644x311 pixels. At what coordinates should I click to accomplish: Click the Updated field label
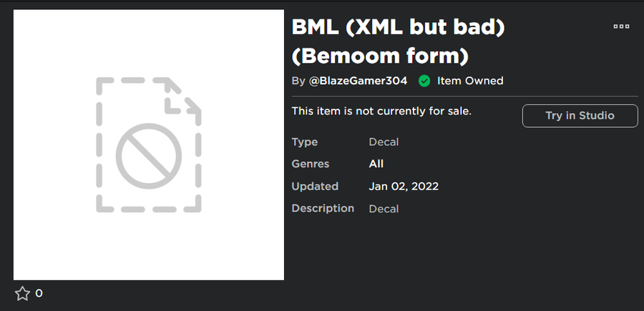coord(315,186)
